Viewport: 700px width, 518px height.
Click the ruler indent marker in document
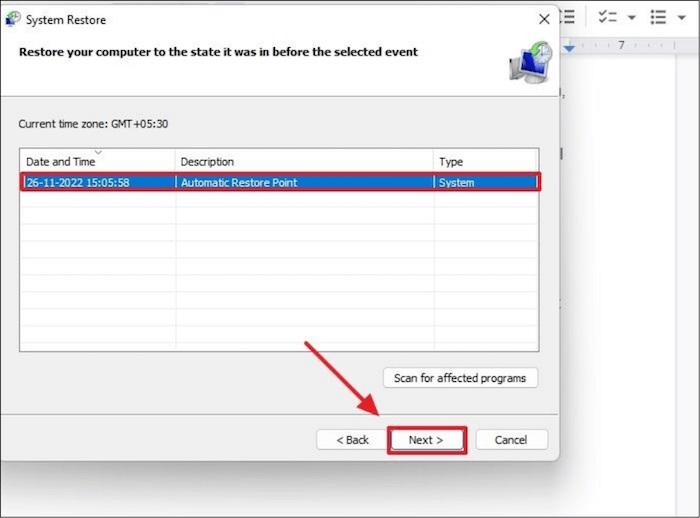[569, 47]
